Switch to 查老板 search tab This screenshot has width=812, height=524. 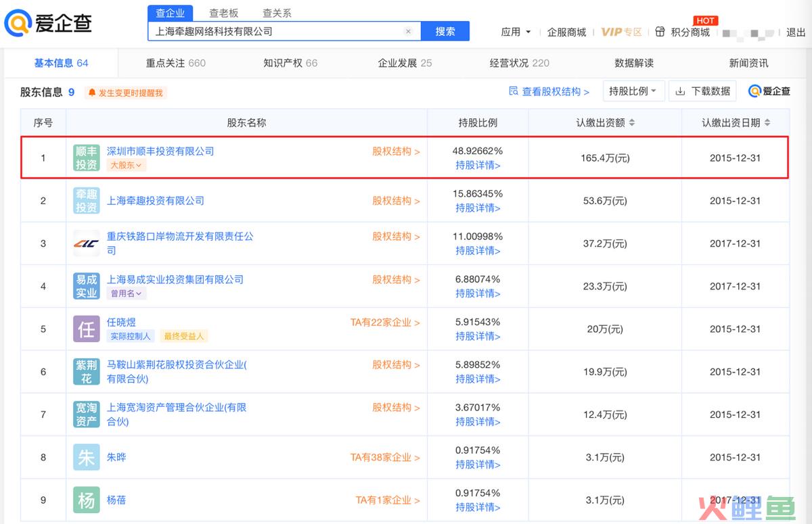(x=223, y=13)
